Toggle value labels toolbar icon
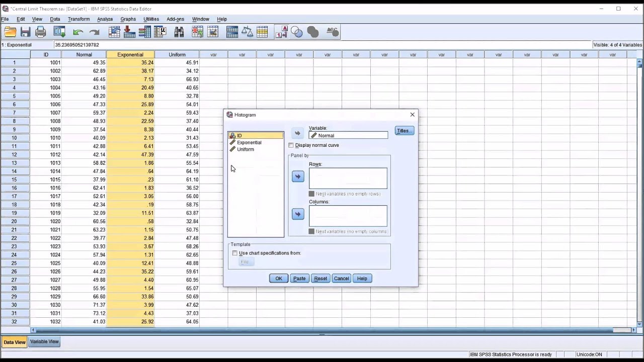The image size is (644, 362). [281, 32]
